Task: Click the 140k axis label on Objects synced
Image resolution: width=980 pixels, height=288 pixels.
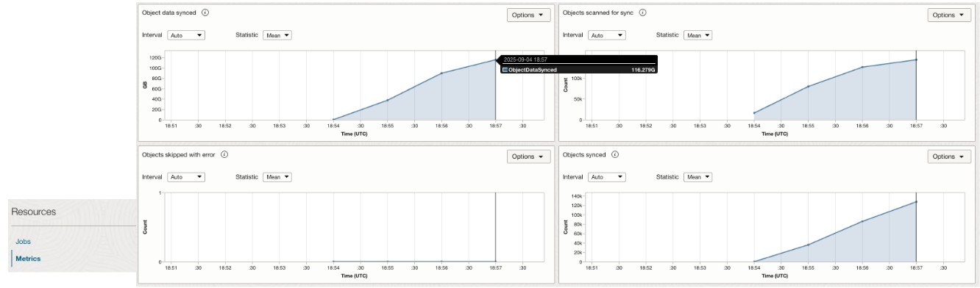Action: 576,197
